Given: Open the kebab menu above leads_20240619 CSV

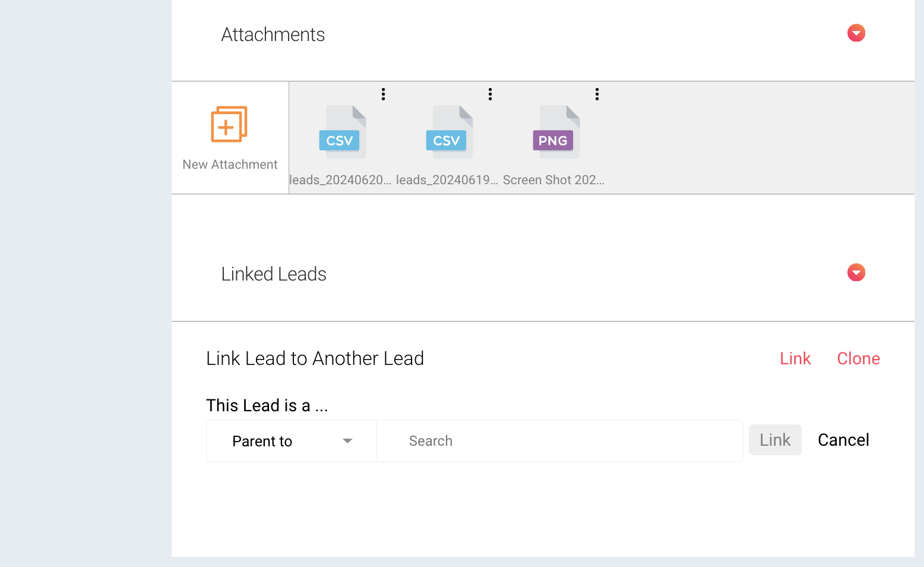Looking at the screenshot, I should (490, 93).
